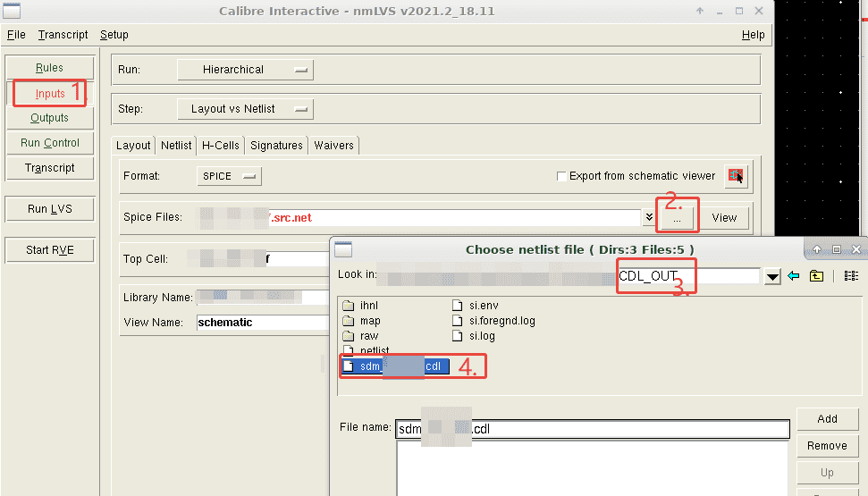Switch to the H-Cells tab
The image size is (868, 496).
point(220,146)
